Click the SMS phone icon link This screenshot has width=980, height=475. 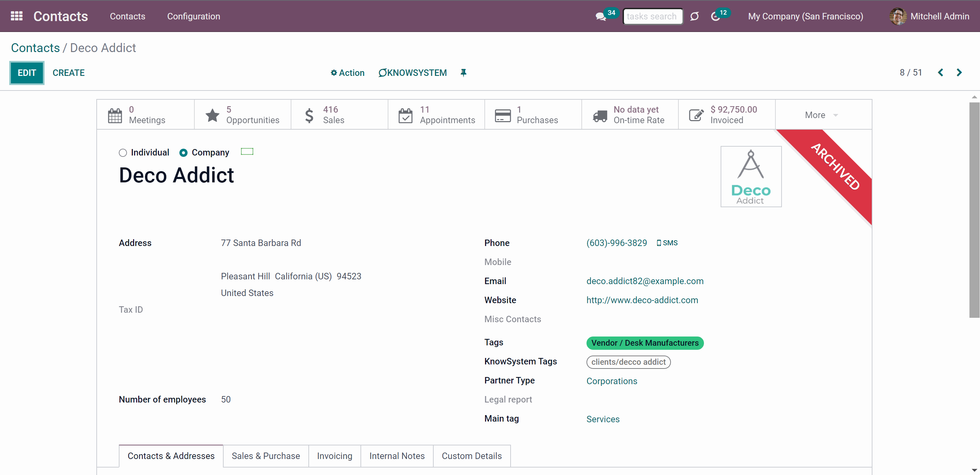(x=667, y=243)
